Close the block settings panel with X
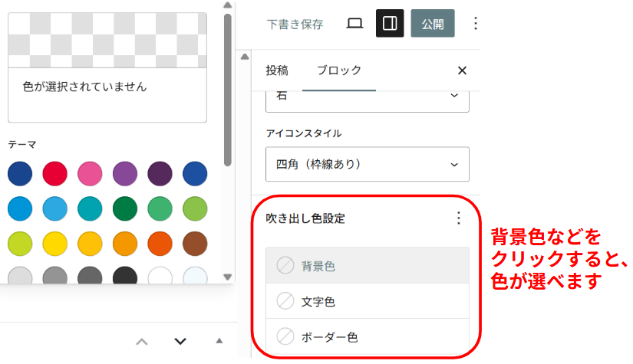The height and width of the screenshot is (364, 633). [x=462, y=71]
